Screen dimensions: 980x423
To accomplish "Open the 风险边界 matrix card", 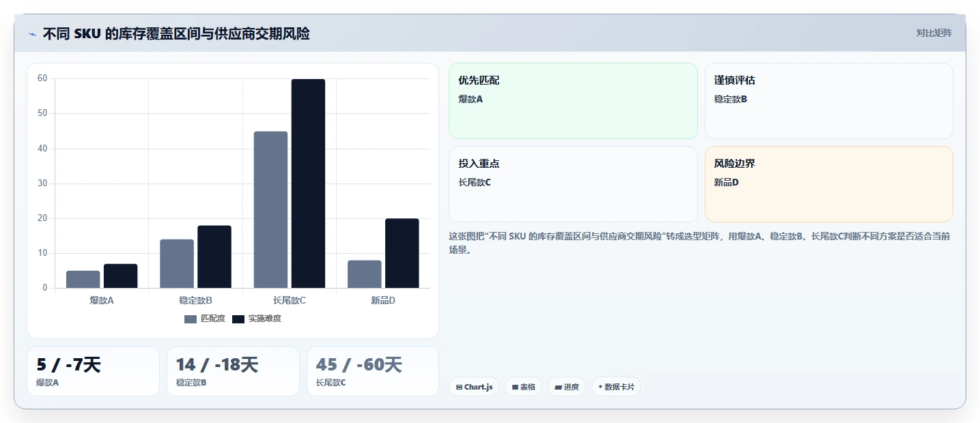I will (828, 184).
